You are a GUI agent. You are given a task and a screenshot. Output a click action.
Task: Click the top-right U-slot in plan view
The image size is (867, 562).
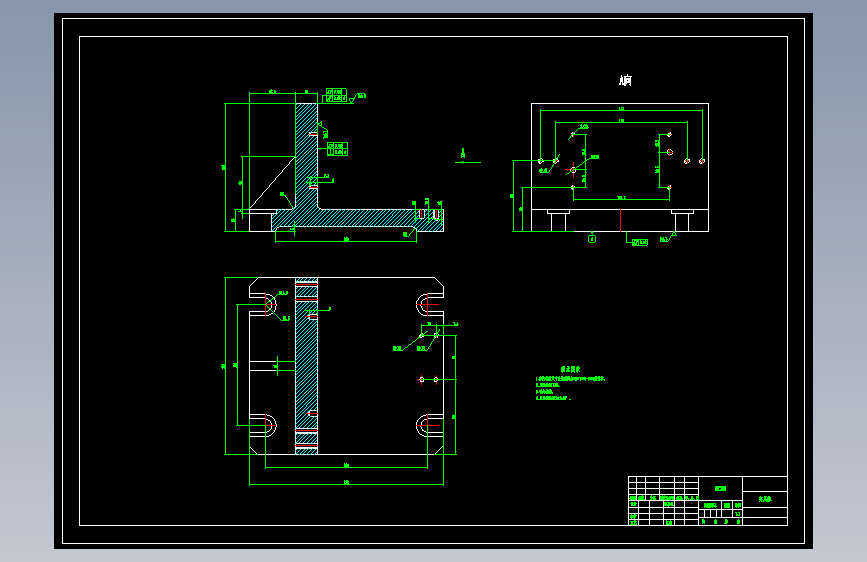point(430,305)
